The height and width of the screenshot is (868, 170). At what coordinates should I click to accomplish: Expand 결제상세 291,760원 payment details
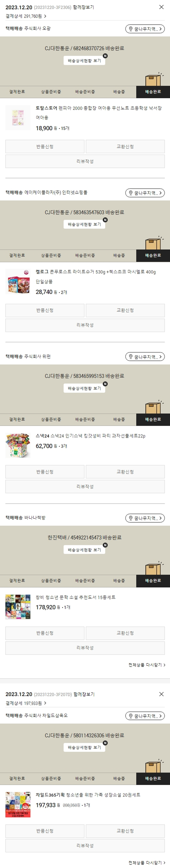click(x=26, y=16)
